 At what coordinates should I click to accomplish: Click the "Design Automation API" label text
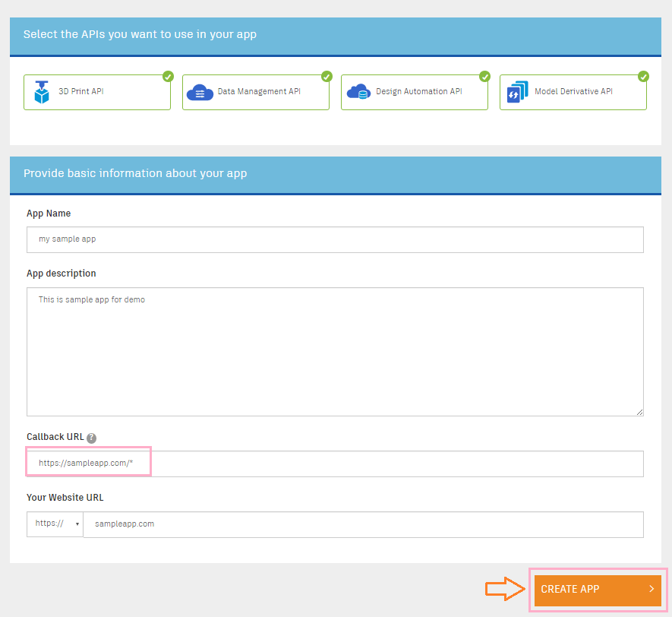pos(419,92)
